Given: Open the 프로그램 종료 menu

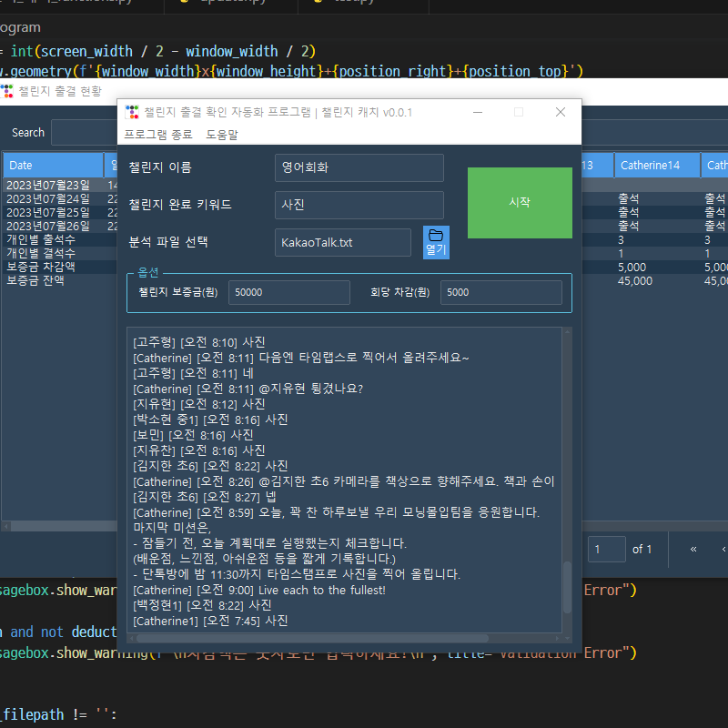Looking at the screenshot, I should click(158, 134).
